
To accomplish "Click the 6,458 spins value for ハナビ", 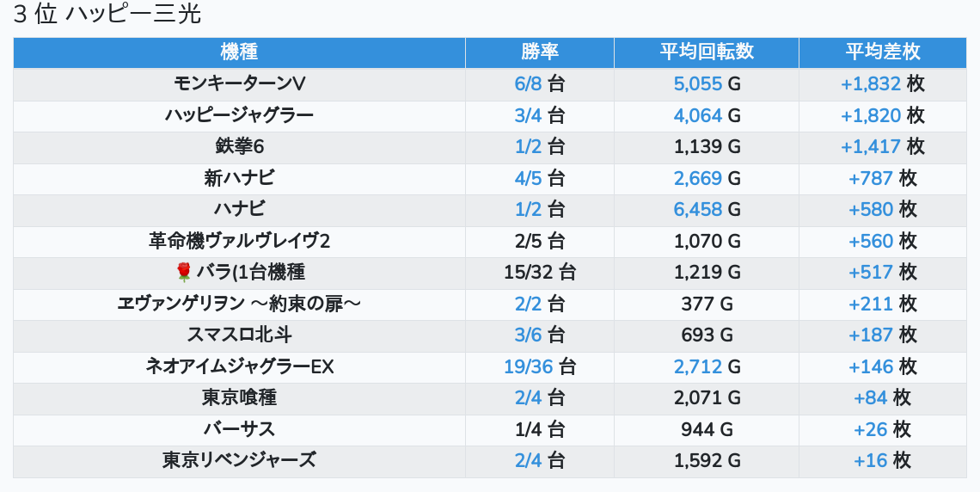I will pos(698,209).
